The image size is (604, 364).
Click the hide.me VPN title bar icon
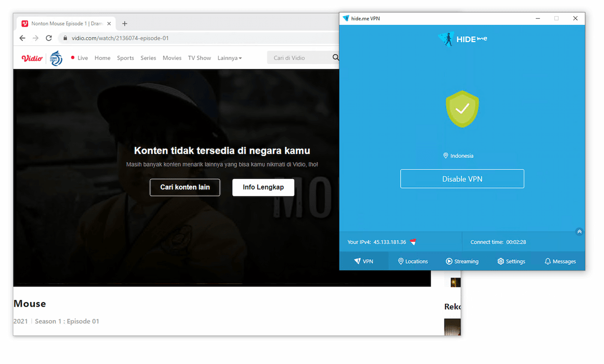pos(346,18)
